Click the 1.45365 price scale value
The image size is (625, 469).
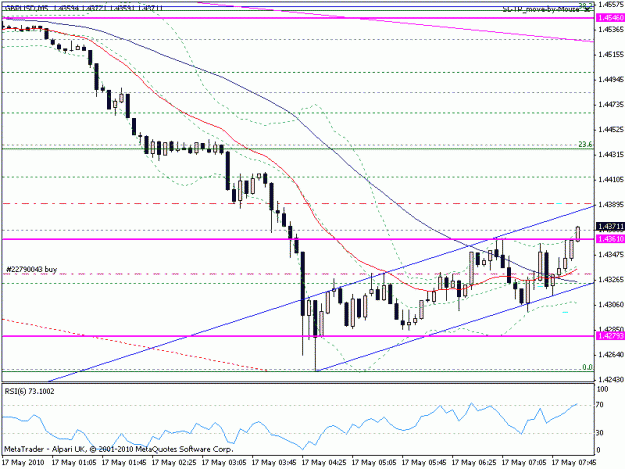coord(611,29)
